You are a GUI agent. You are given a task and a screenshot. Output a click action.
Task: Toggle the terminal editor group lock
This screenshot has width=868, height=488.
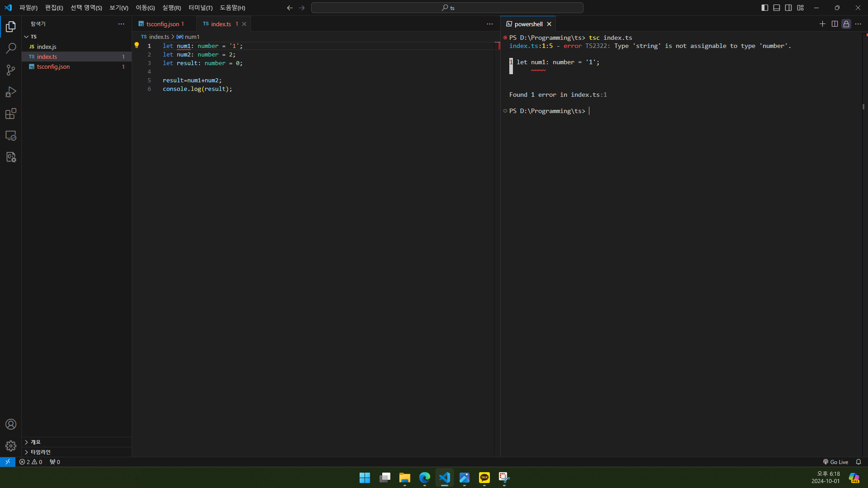click(846, 24)
